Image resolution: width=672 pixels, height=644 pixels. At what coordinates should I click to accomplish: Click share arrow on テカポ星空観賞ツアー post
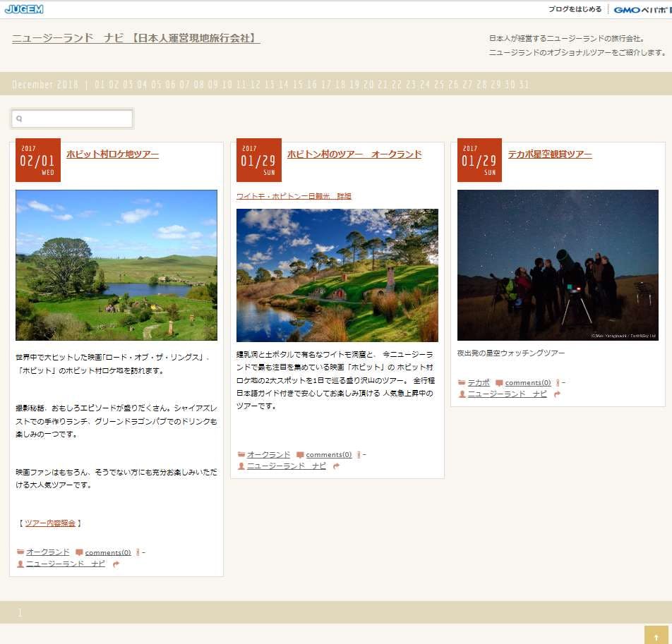[558, 394]
